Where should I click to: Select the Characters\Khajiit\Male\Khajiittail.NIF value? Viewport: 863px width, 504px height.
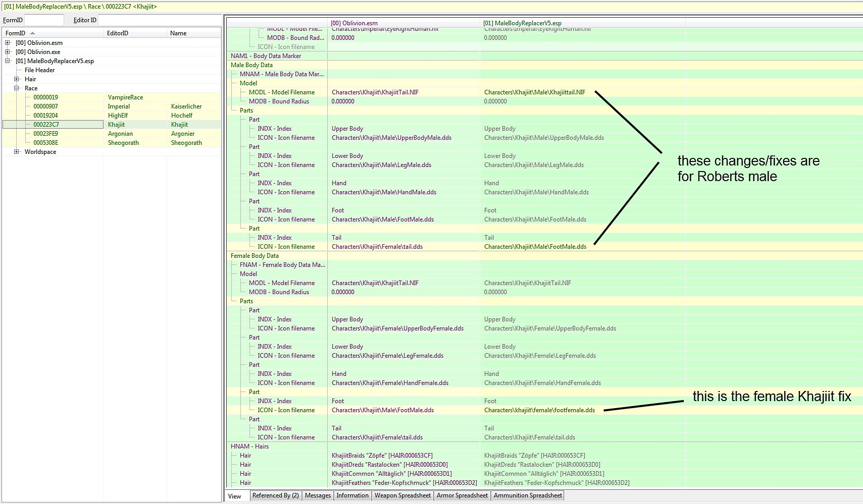pos(535,92)
